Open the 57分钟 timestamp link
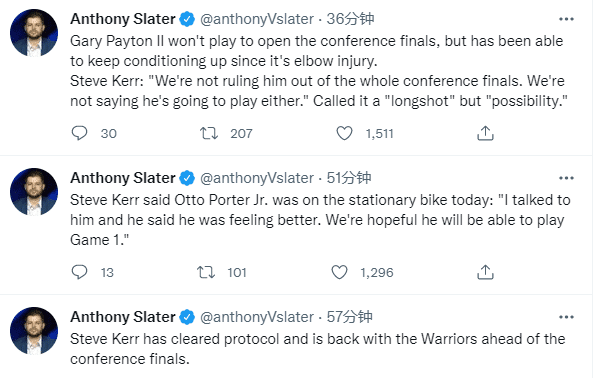Viewport: 595px width, 378px height. tap(349, 317)
